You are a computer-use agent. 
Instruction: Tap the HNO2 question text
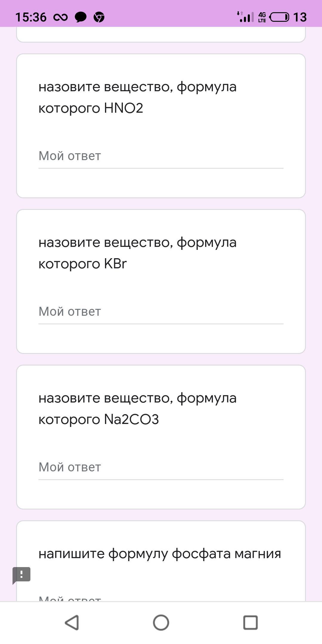[x=137, y=97]
